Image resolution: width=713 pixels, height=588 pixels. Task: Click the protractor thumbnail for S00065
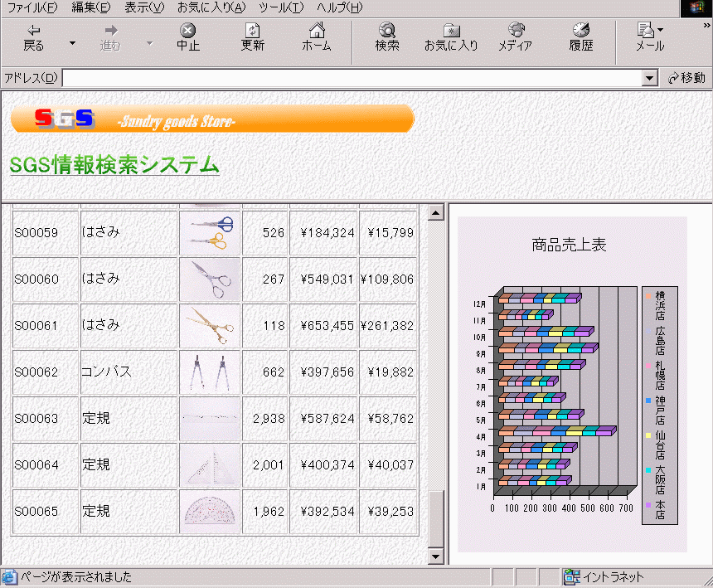pyautogui.click(x=210, y=511)
